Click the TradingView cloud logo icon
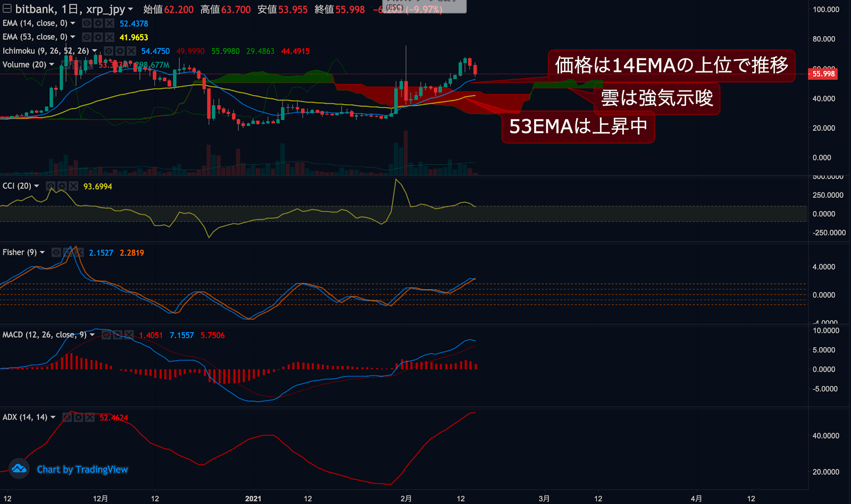 [x=19, y=469]
